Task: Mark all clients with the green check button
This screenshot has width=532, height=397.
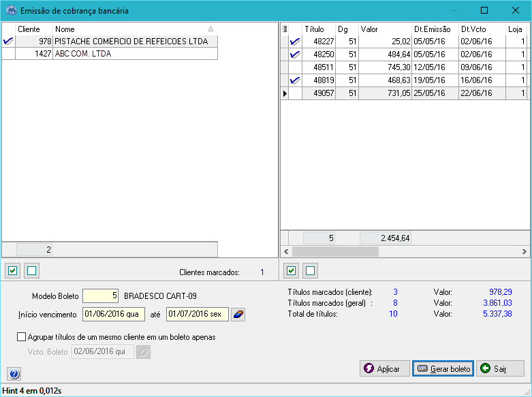Action: pos(13,271)
